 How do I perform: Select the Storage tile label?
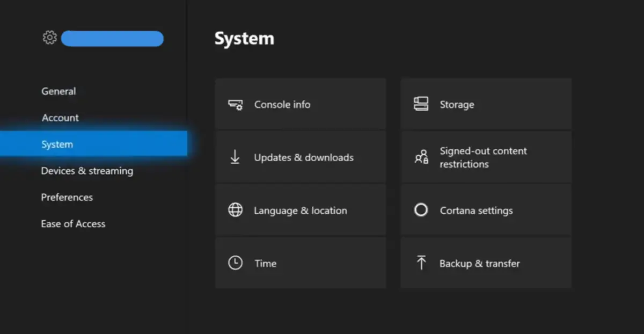457,105
